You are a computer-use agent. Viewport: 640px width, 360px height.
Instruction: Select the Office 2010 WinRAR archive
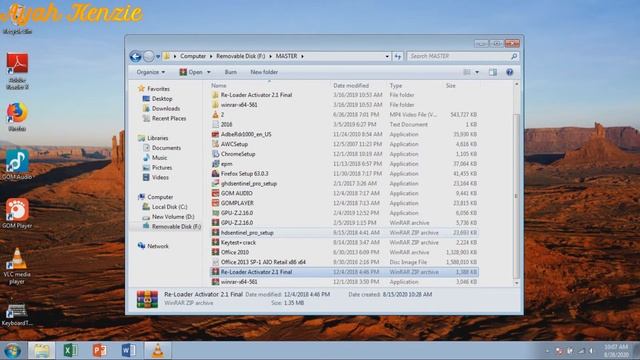click(344, 252)
